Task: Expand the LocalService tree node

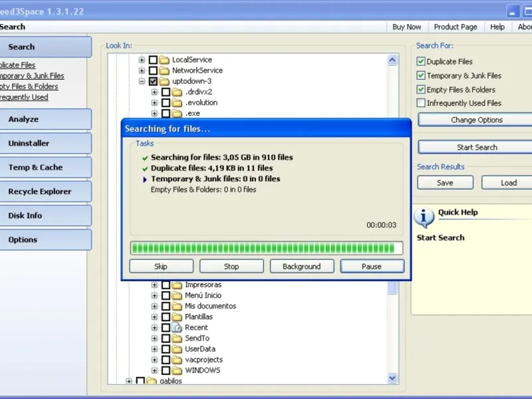Action: (142, 60)
